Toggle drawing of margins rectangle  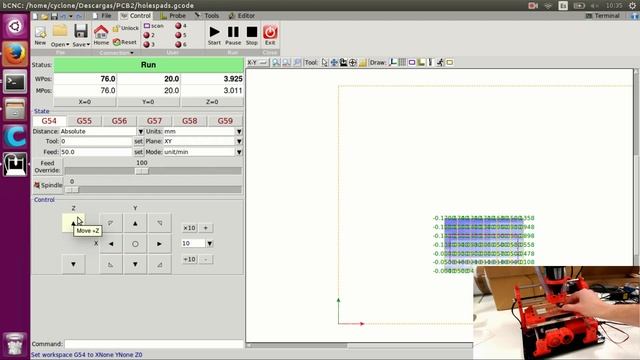tap(411, 62)
